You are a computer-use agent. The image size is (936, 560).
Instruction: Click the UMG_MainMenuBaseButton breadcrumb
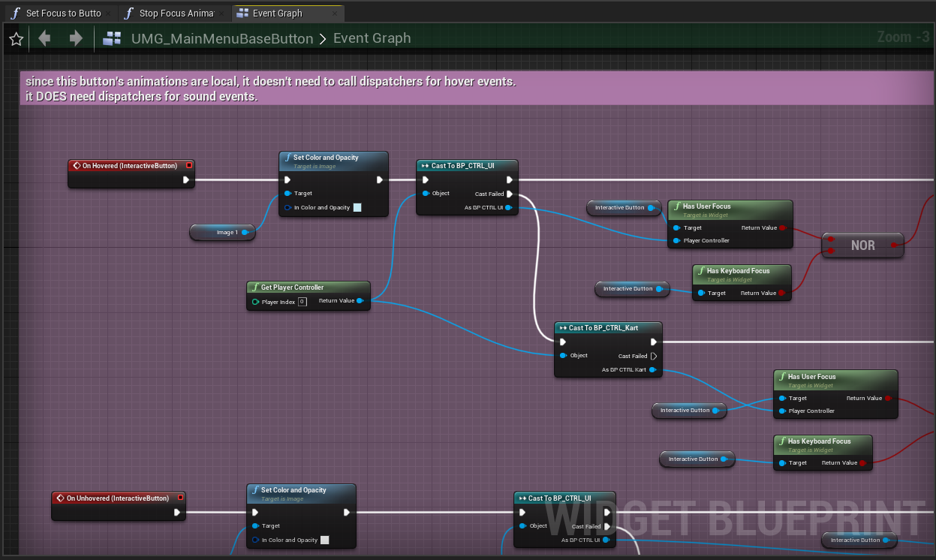pos(221,38)
